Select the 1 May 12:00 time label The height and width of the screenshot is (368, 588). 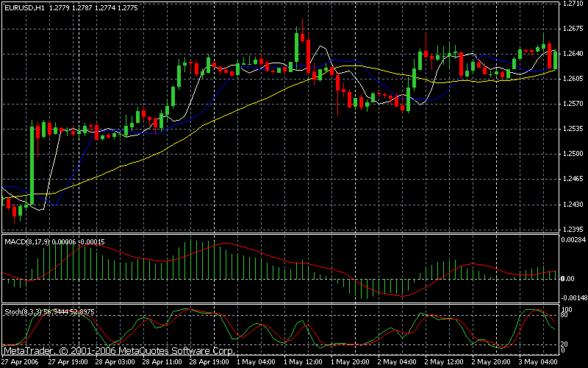tap(301, 363)
